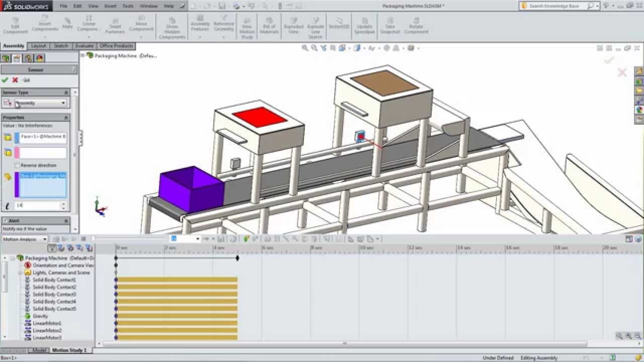Collapse the Sensor Type section
Image resolution: width=644 pixels, height=362 pixels.
pyautogui.click(x=66, y=93)
